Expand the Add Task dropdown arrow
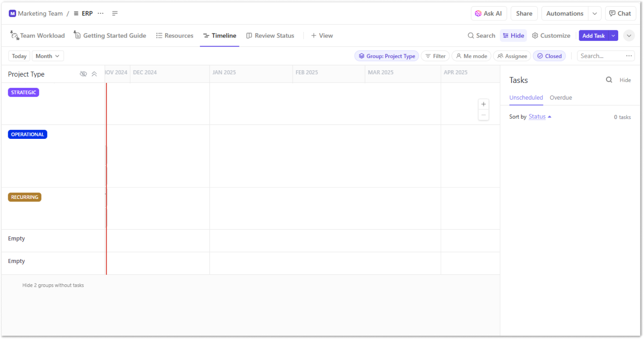This screenshot has width=644, height=339. pos(613,36)
